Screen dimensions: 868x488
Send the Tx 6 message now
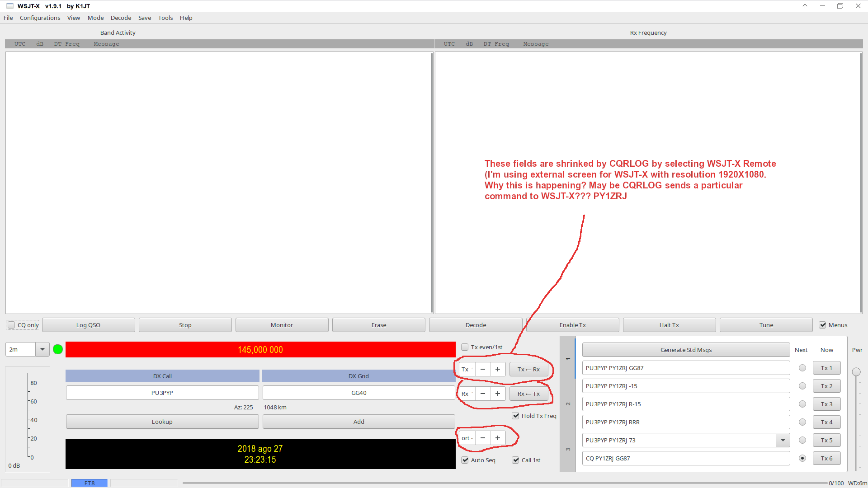click(x=826, y=458)
